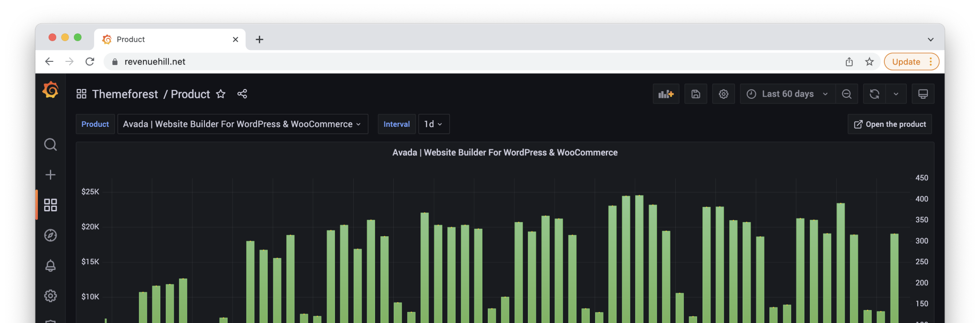Mark dashboard as favorite with star
This screenshot has width=980, height=323.
pos(220,94)
